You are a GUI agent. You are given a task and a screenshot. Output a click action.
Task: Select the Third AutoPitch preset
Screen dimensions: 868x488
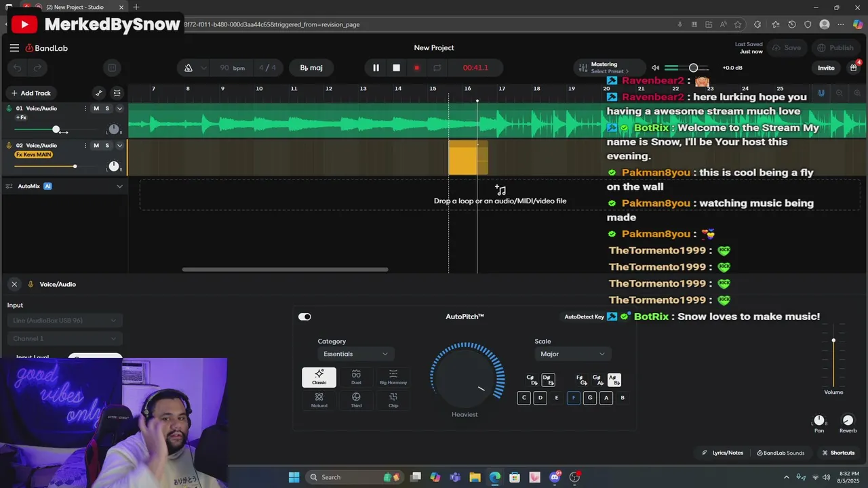point(356,400)
